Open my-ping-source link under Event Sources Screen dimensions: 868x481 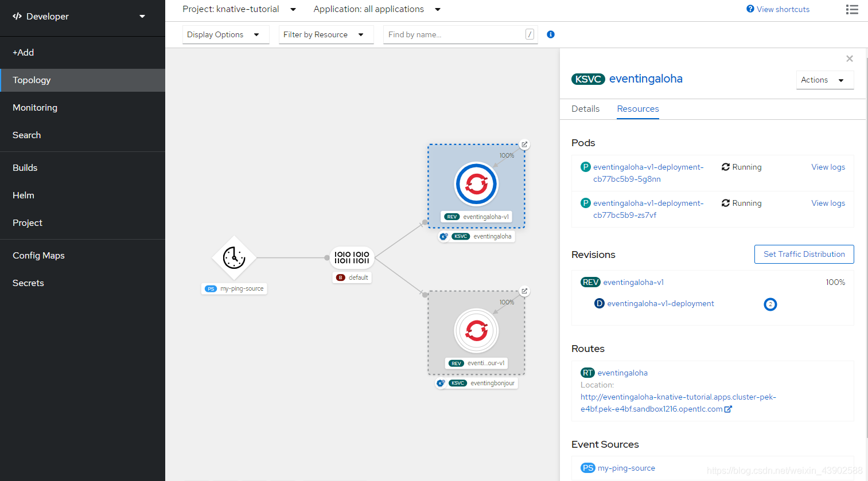(626, 468)
